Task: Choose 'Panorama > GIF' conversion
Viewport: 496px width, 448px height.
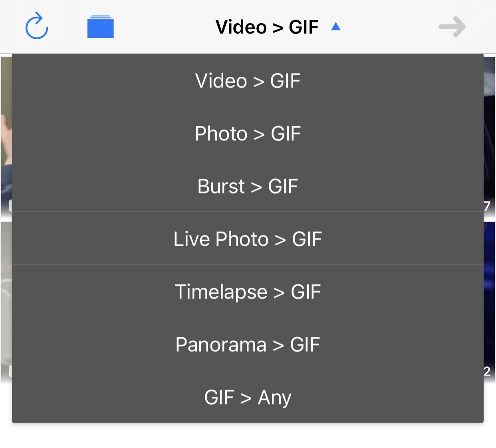Action: click(248, 344)
